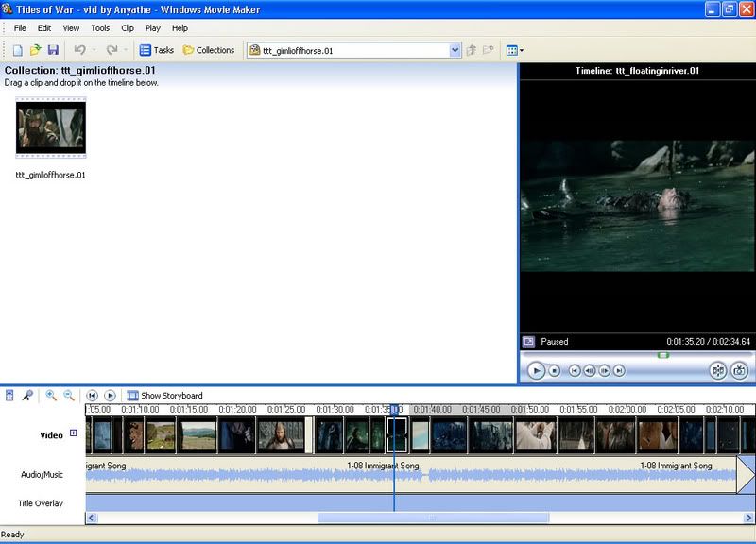The image size is (756, 544).
Task: Open the Play menu
Action: tap(153, 28)
